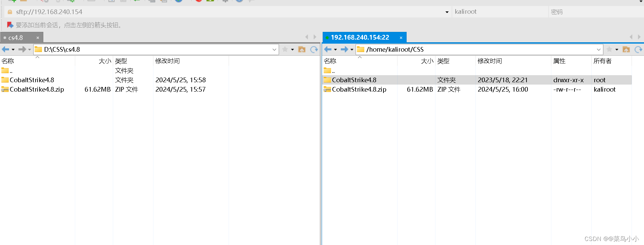Go back in the remote pane history
Image resolution: width=644 pixels, height=245 pixels.
(328, 49)
